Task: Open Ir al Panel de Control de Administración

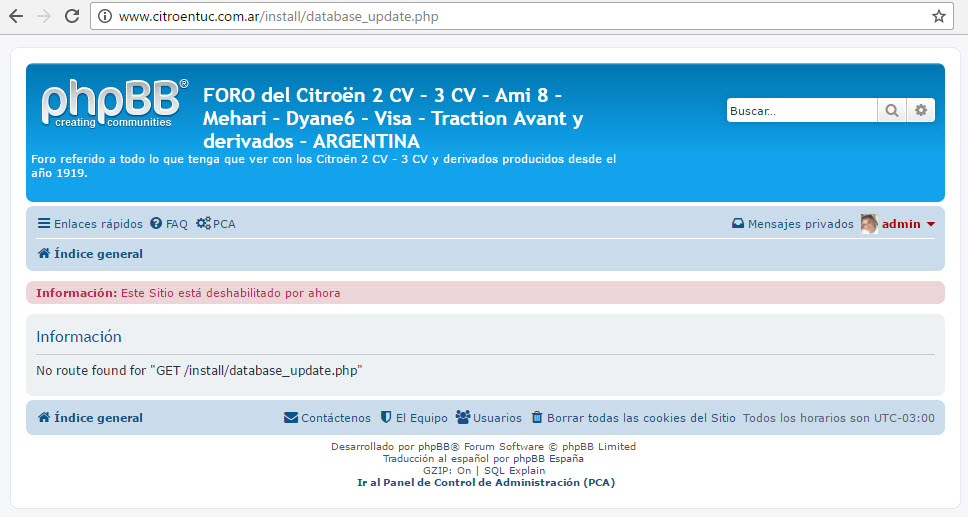Action: [485, 482]
